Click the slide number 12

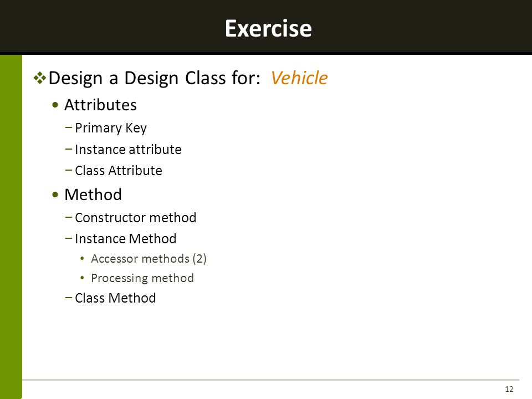click(509, 389)
